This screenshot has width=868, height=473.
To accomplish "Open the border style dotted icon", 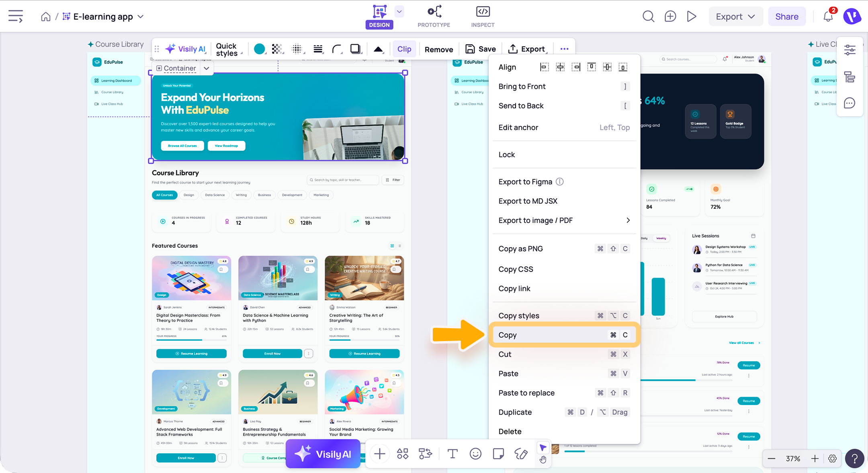I will click(297, 49).
